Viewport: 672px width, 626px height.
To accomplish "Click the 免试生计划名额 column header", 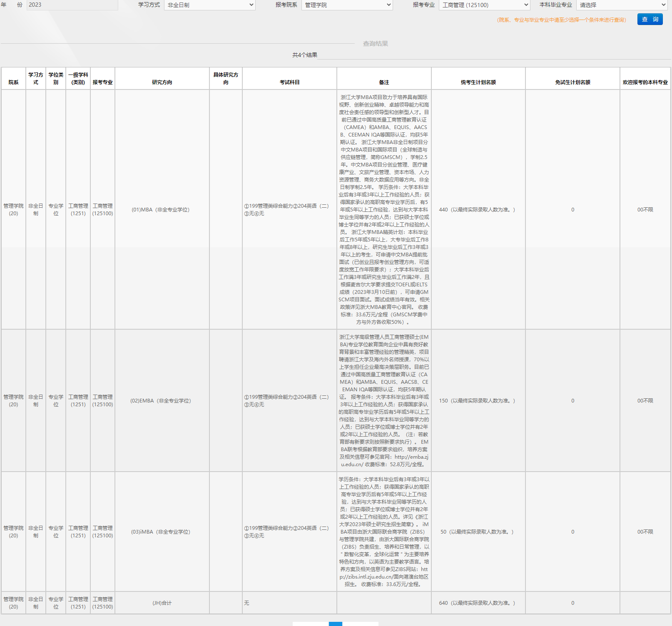I will pos(572,82).
